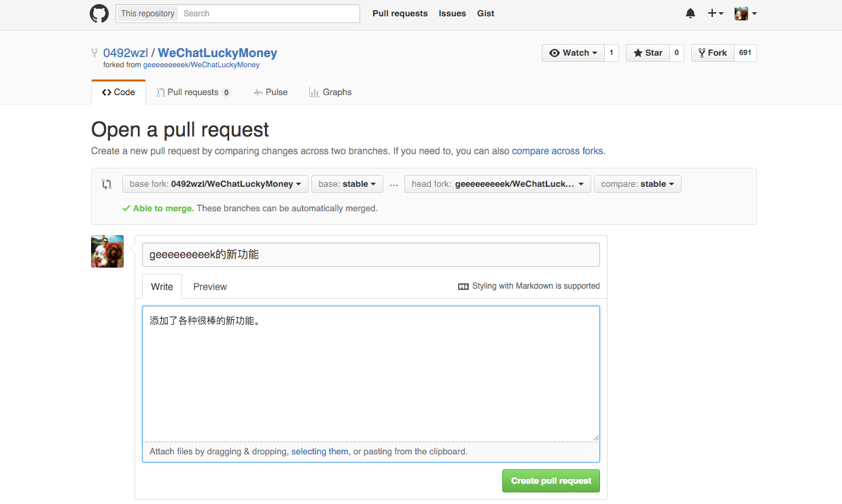
Task: Switch to the Preview tab
Action: pyautogui.click(x=210, y=287)
